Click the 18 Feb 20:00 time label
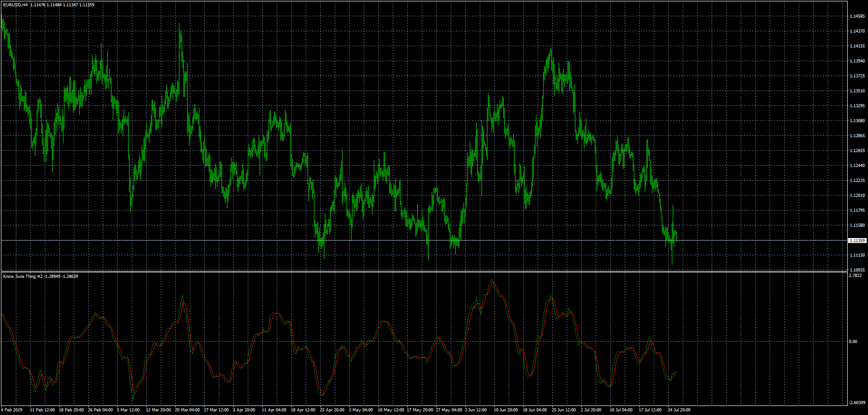Viewport: 868px width, 415px height. pyautogui.click(x=72, y=410)
